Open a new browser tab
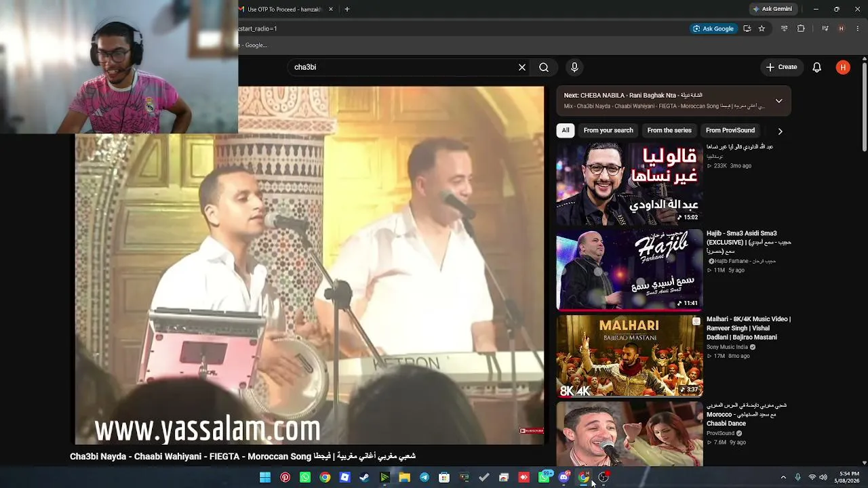 [x=347, y=9]
